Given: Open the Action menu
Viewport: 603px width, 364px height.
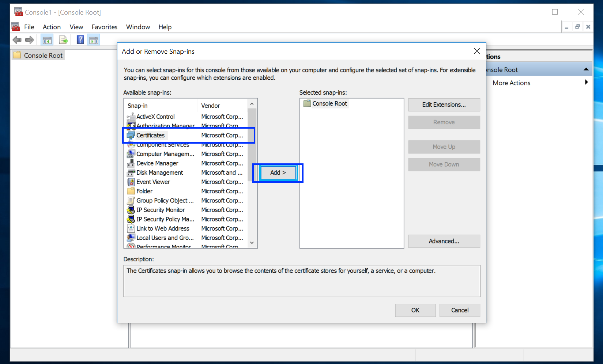Looking at the screenshot, I should click(51, 27).
